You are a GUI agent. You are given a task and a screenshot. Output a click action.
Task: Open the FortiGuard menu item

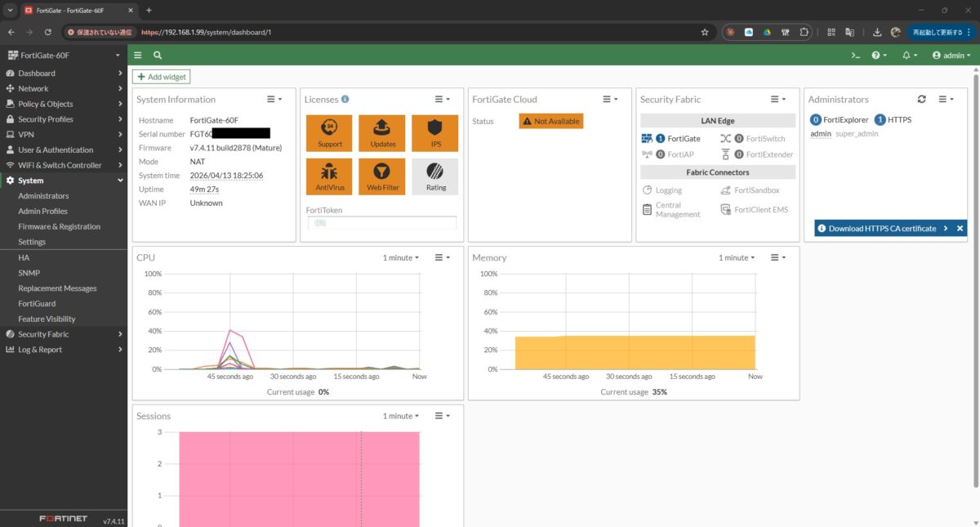coord(37,303)
